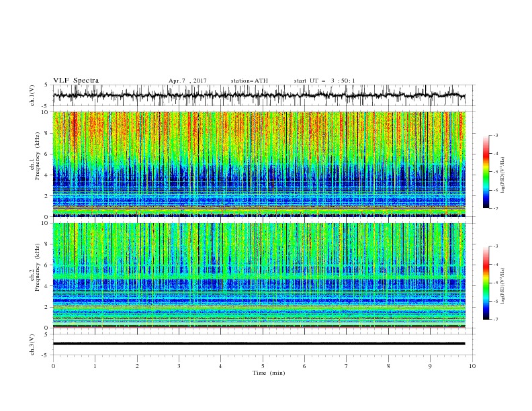Click the '5' tick on ch.1(V) axis
The width and height of the screenshot is (532, 411).
[46, 85]
